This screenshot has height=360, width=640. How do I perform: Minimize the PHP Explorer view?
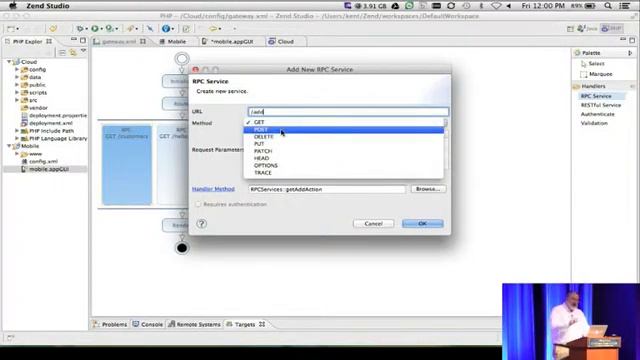[x=73, y=40]
